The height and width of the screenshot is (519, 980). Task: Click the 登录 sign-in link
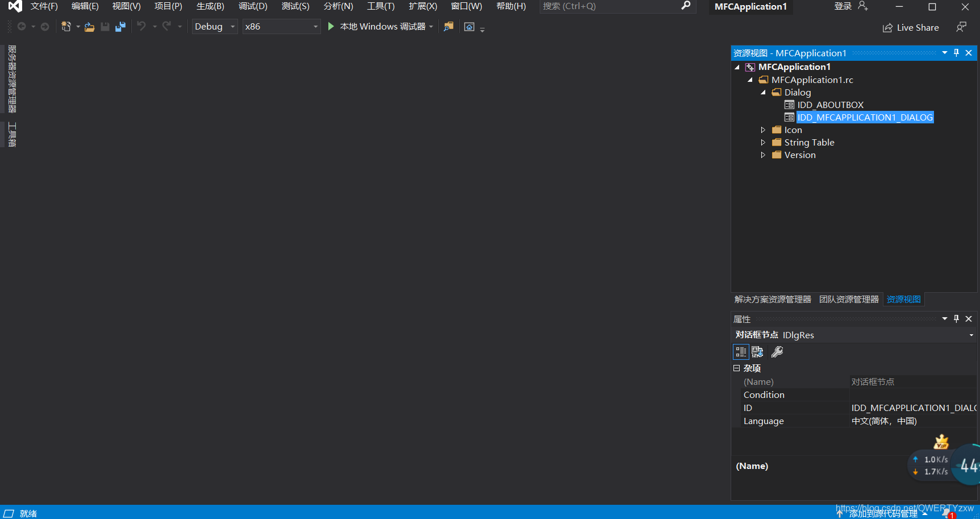pos(843,6)
